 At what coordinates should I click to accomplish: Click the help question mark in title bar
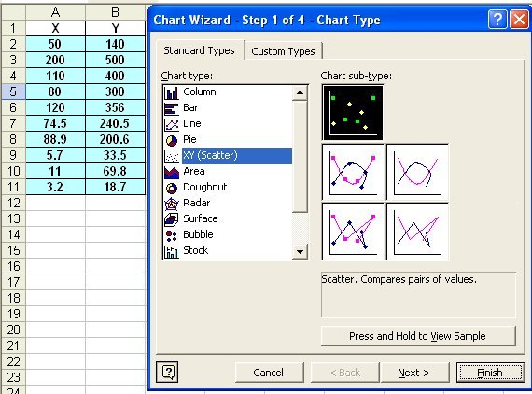click(x=497, y=20)
